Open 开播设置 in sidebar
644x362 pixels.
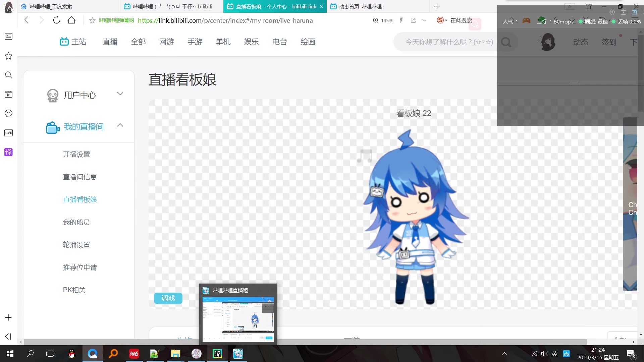pyautogui.click(x=76, y=154)
